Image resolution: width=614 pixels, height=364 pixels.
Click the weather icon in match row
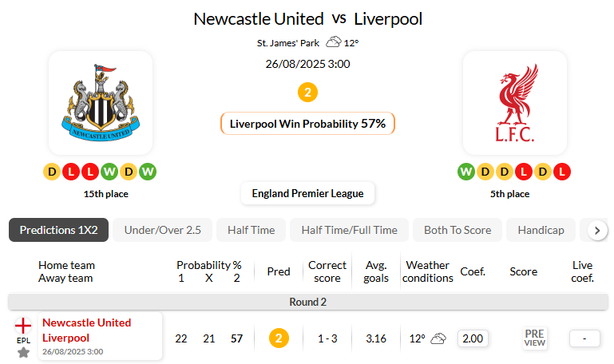(438, 338)
